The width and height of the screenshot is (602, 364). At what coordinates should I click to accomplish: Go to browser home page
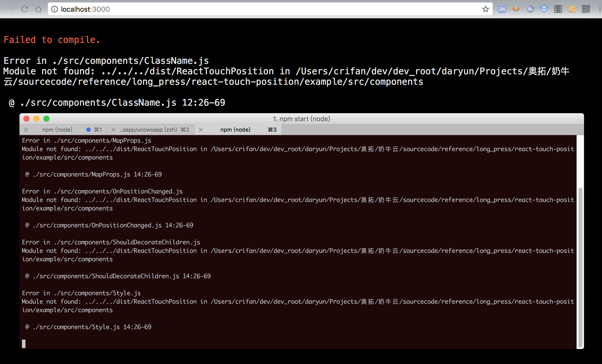(38, 9)
